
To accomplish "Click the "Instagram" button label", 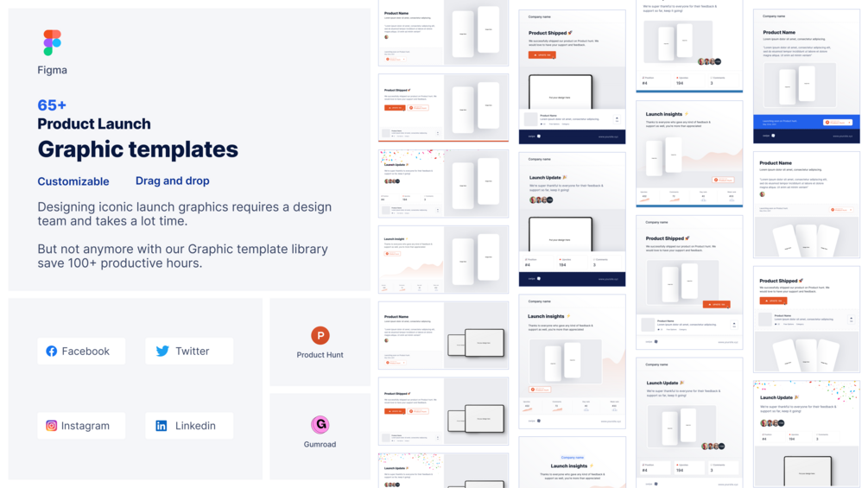I will [x=86, y=426].
